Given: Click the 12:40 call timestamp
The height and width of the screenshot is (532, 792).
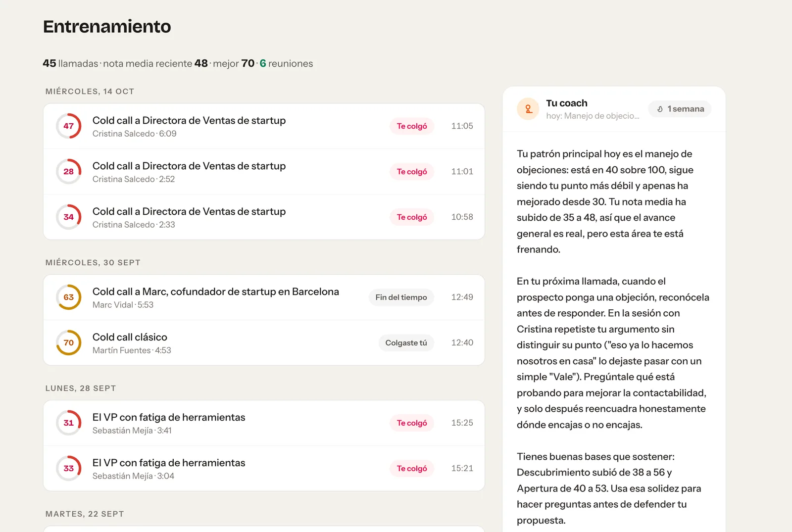Looking at the screenshot, I should pyautogui.click(x=462, y=343).
